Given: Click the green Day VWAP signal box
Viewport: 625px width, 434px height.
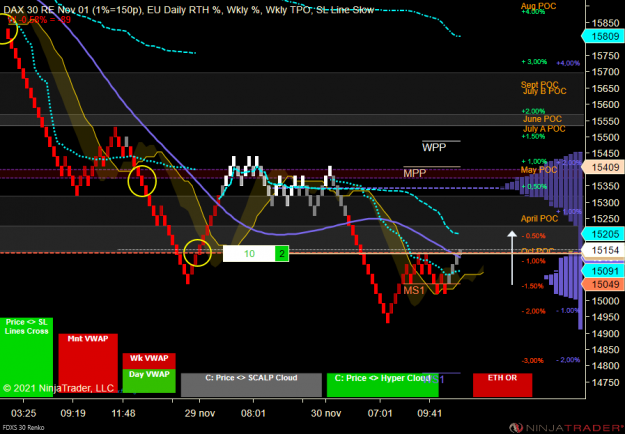Looking at the screenshot, I should (149, 381).
